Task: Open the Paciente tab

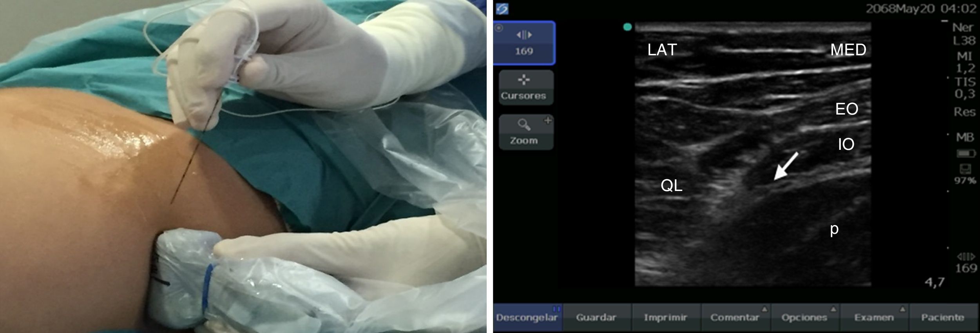Action: point(943,317)
